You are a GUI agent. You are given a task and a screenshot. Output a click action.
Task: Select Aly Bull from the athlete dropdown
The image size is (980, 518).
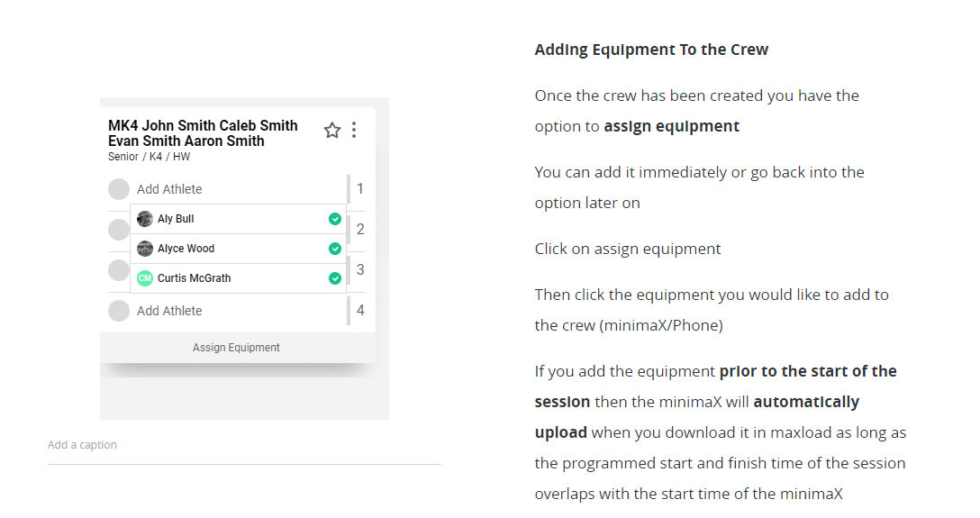click(238, 219)
